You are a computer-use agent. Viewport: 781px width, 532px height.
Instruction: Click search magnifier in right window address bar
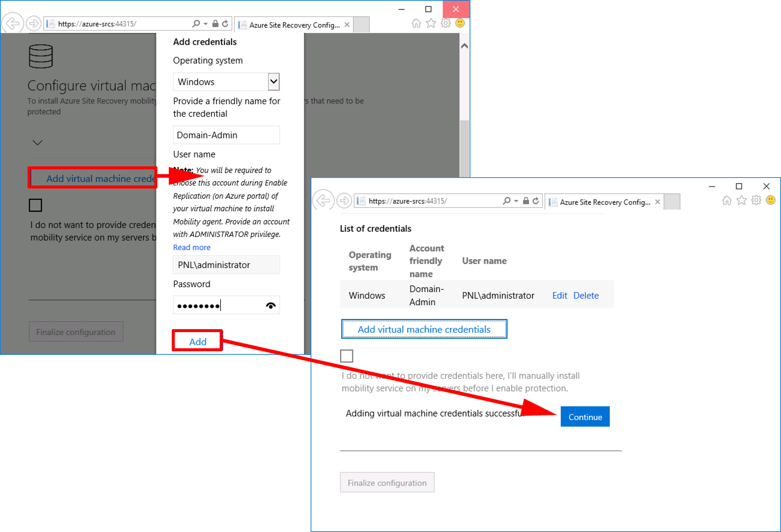pyautogui.click(x=507, y=201)
